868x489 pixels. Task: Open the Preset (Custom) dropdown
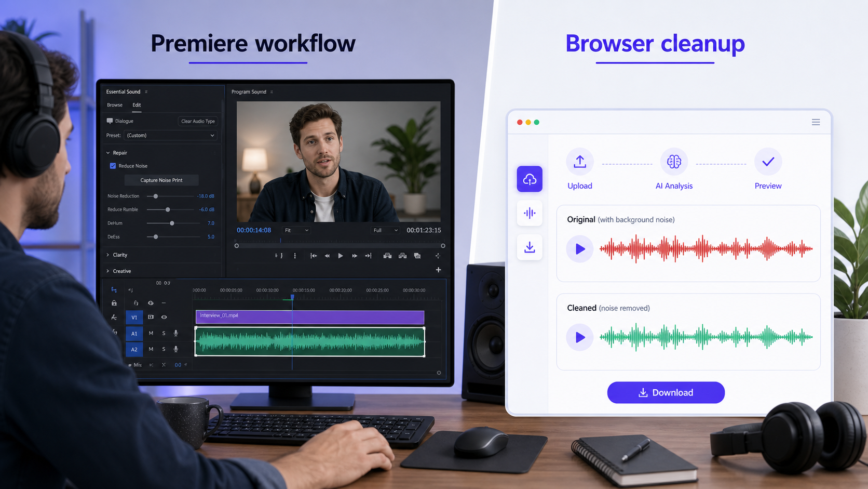(170, 135)
